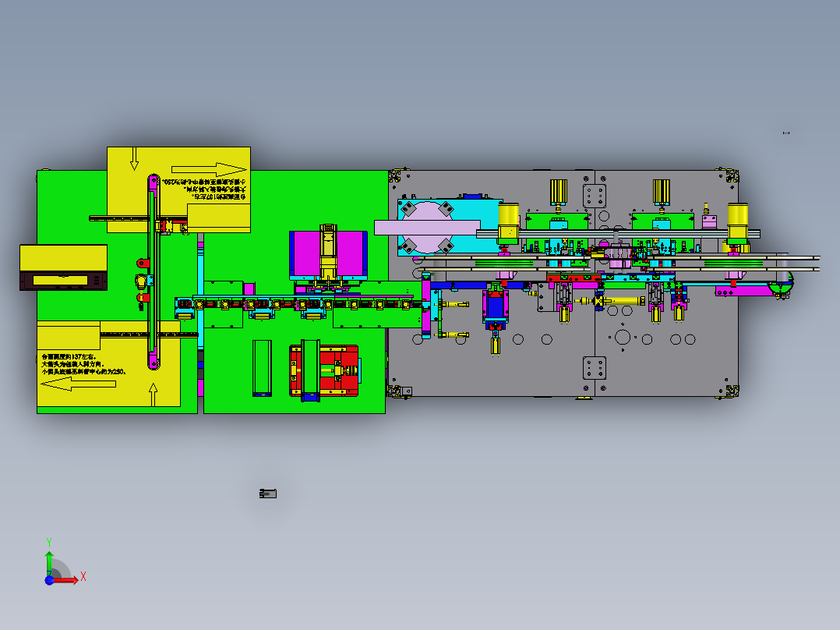The height and width of the screenshot is (630, 840).
Task: Click the Chinese annotation text on the lower yellow plate
Action: click(83, 363)
